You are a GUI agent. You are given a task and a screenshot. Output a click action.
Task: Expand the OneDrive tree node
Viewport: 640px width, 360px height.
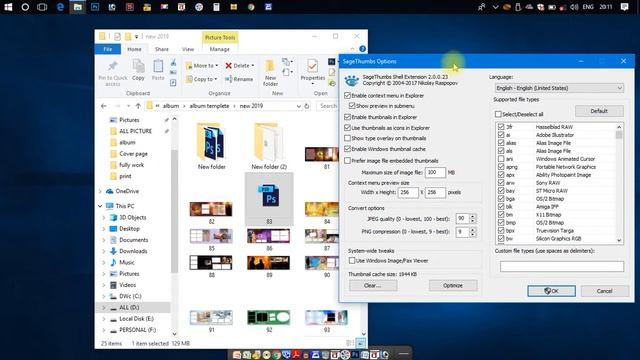[100, 191]
